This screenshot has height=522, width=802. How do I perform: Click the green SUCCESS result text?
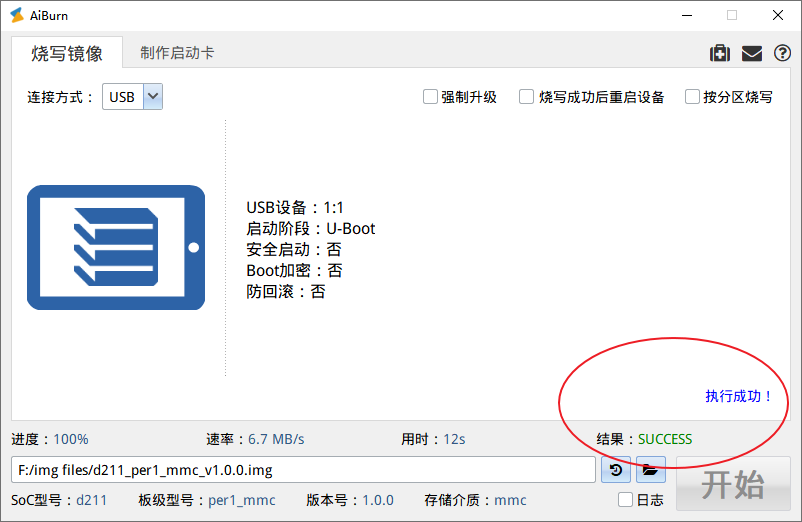(x=665, y=439)
